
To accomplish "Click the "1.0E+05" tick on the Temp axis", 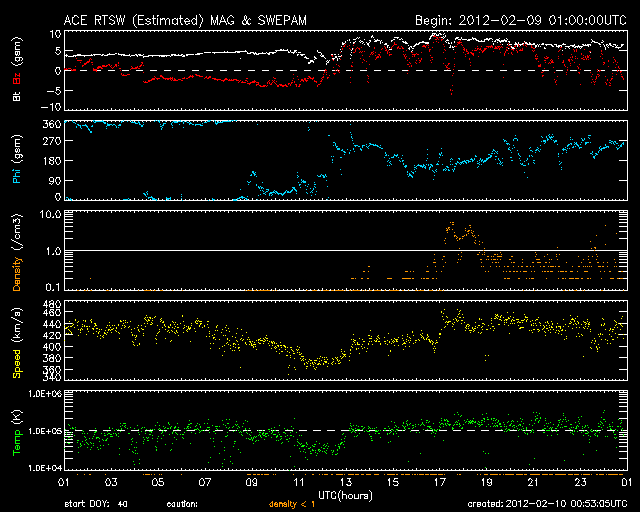I will (x=45, y=431).
